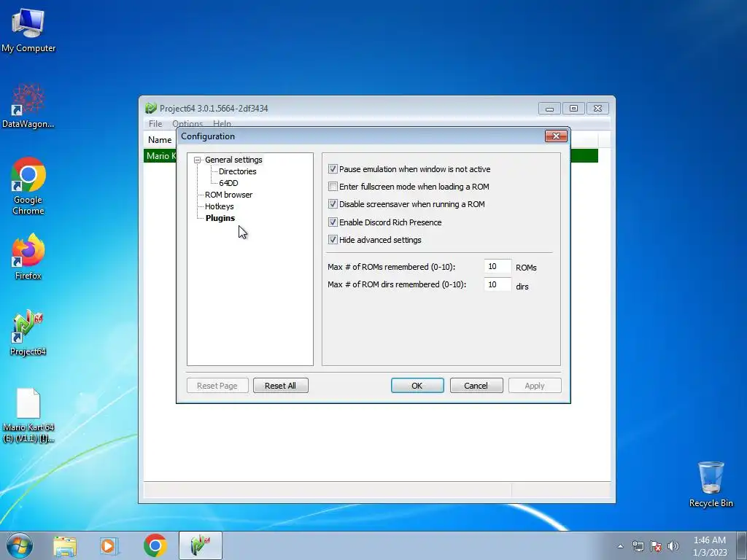Select the Mario K ROM row in Project64
This screenshot has height=560, width=747.
coord(160,156)
